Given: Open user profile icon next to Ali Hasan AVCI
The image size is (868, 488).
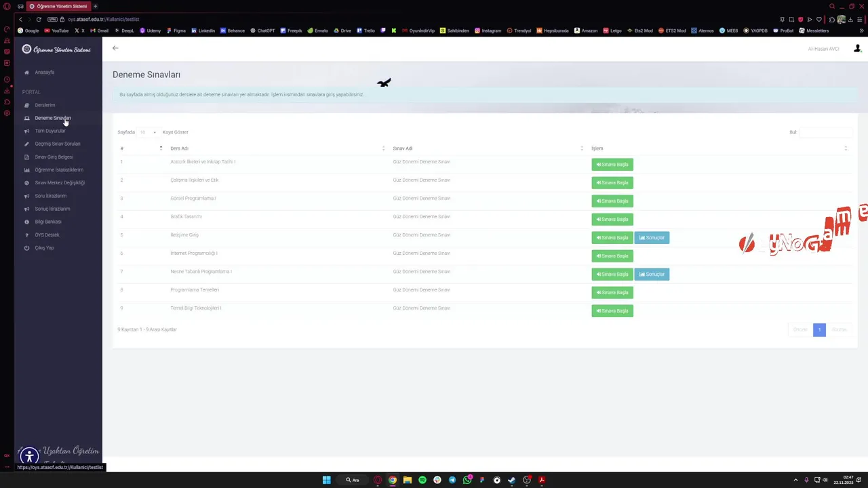Looking at the screenshot, I should (x=857, y=49).
